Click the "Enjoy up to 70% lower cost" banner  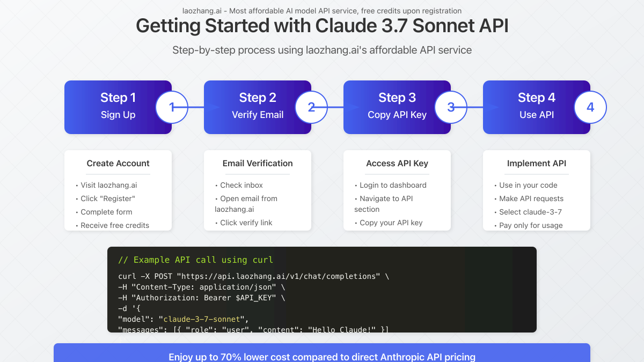[x=322, y=353]
